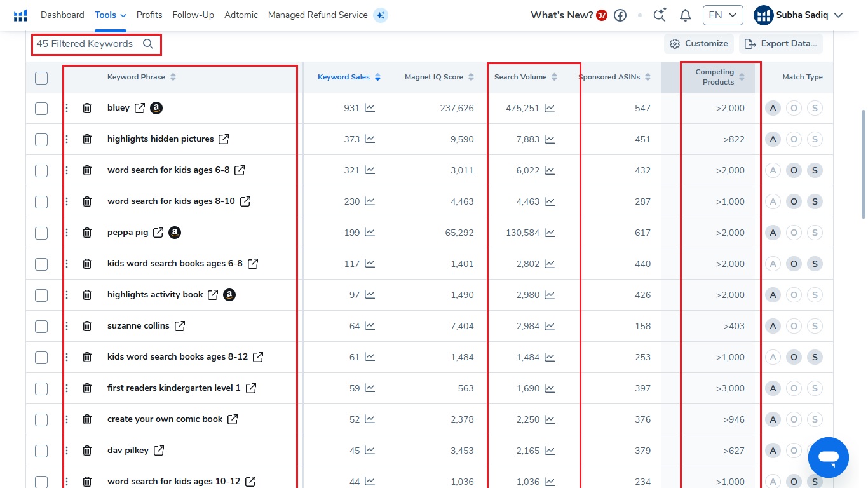868x488 pixels.
Task: Show keyword sales chart for suzanne collins
Action: click(370, 326)
